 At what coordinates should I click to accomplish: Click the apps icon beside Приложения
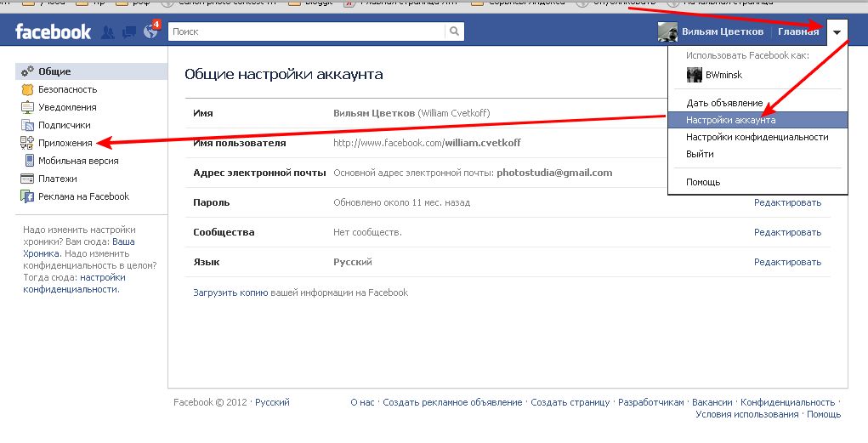(x=27, y=143)
